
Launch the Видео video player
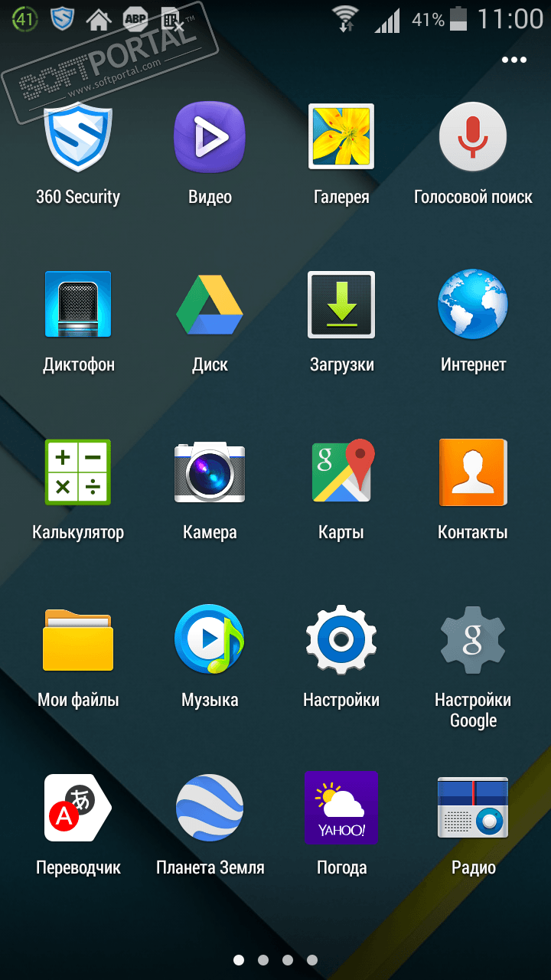210,136
